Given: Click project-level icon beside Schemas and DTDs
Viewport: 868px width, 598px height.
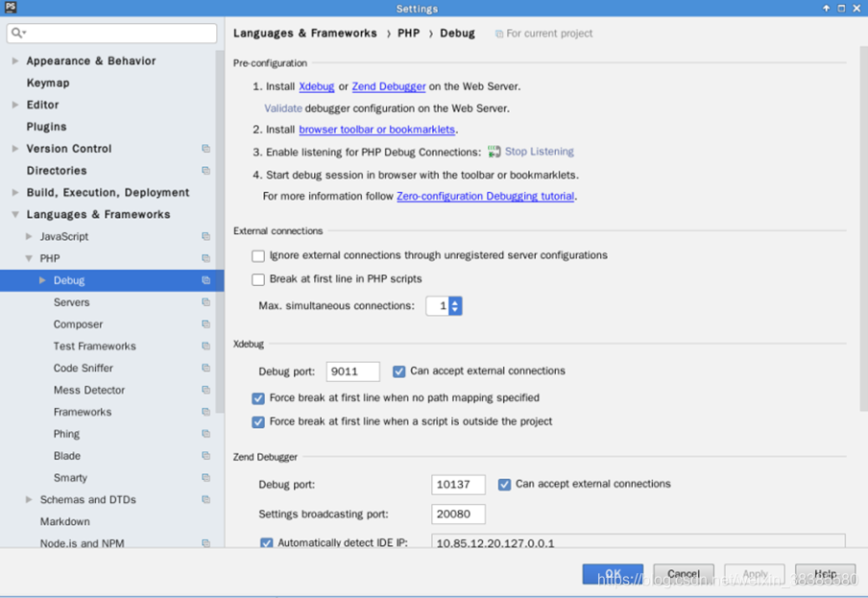Looking at the screenshot, I should coord(205,499).
